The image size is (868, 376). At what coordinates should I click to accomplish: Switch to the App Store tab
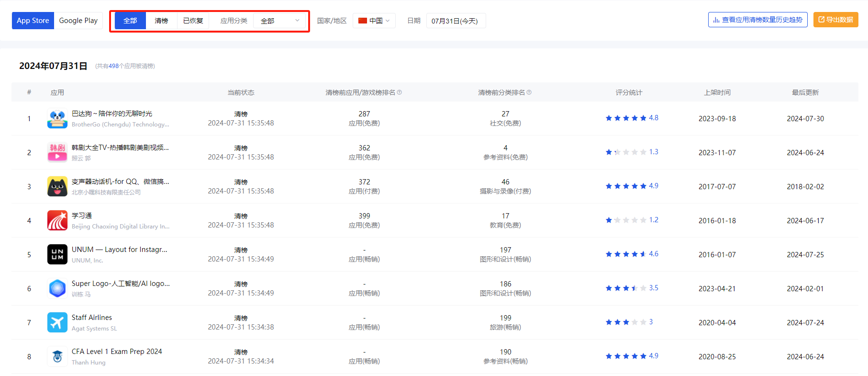33,21
